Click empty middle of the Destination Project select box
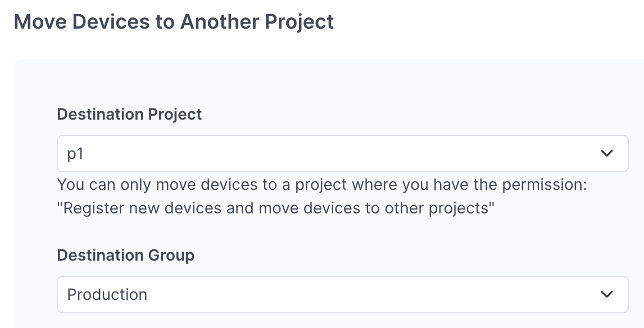 tap(337, 153)
